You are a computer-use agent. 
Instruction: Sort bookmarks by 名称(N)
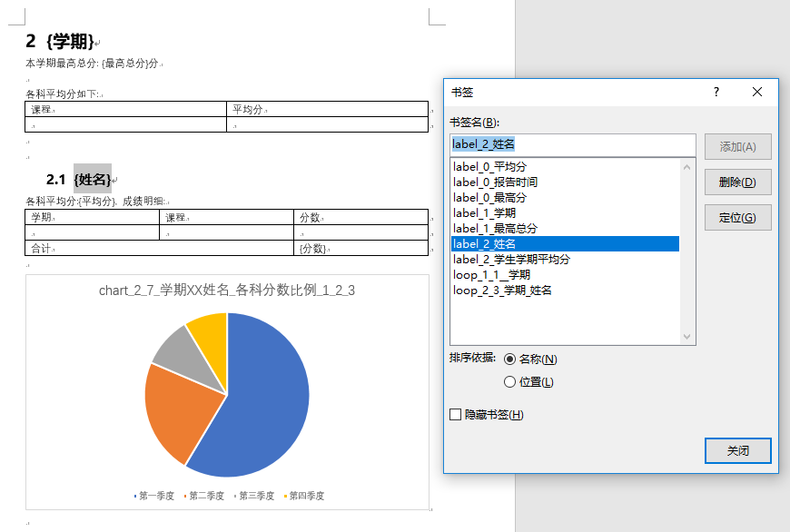[x=530, y=360]
